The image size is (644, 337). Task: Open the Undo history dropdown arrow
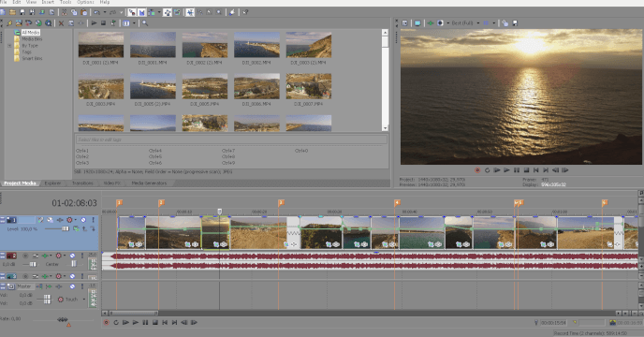(104, 12)
